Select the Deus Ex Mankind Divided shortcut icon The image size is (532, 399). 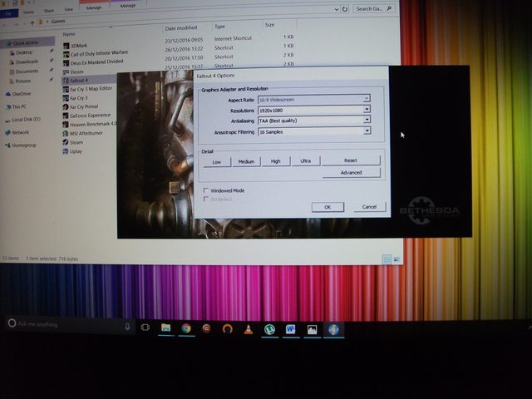pos(66,63)
